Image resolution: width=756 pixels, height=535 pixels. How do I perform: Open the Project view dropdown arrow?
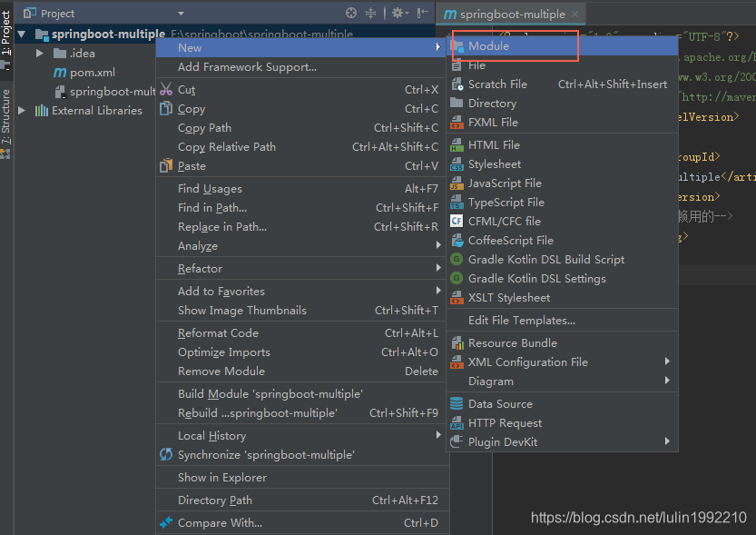click(x=181, y=14)
